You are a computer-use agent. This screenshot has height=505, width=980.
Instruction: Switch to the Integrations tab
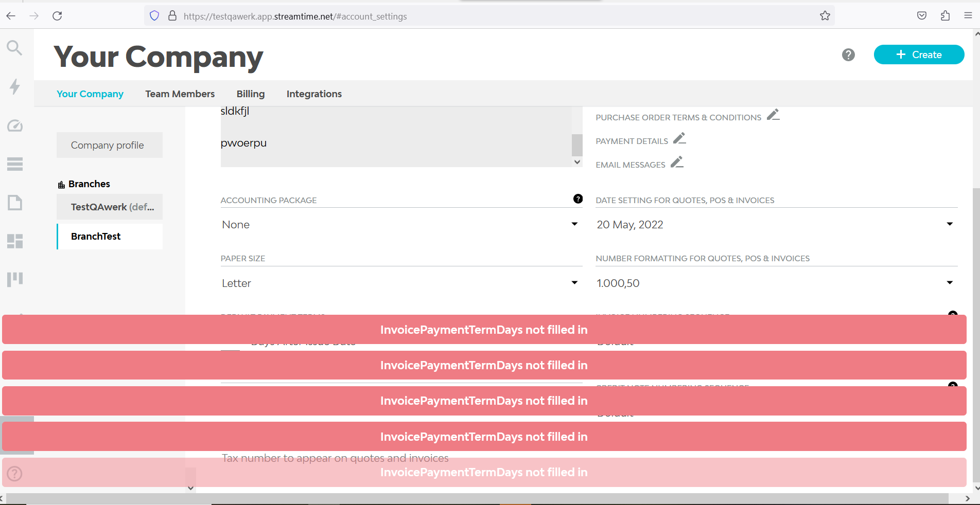click(314, 94)
